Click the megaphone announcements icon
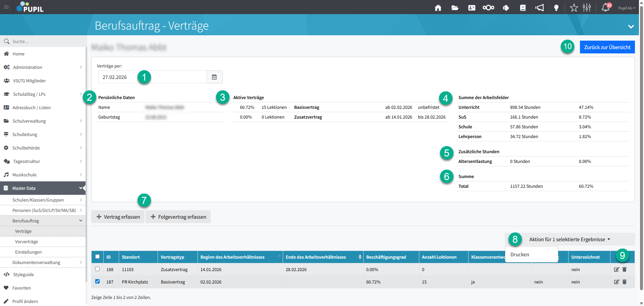 coord(539,8)
